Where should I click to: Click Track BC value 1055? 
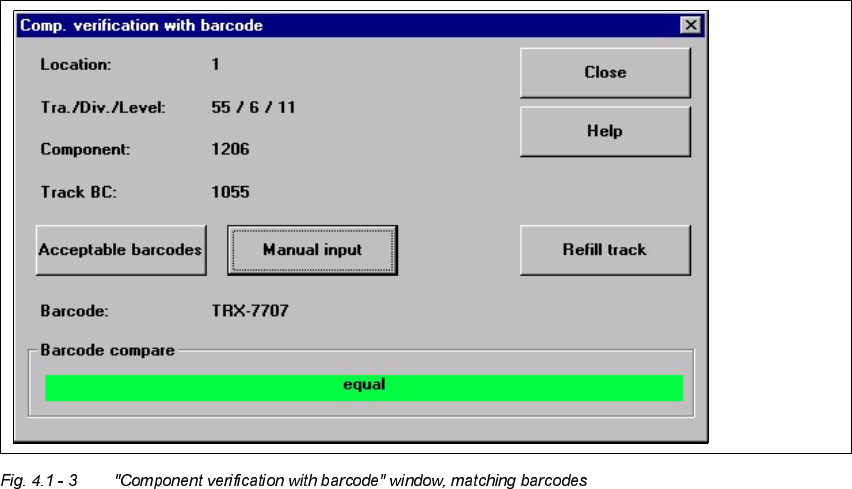point(230,192)
